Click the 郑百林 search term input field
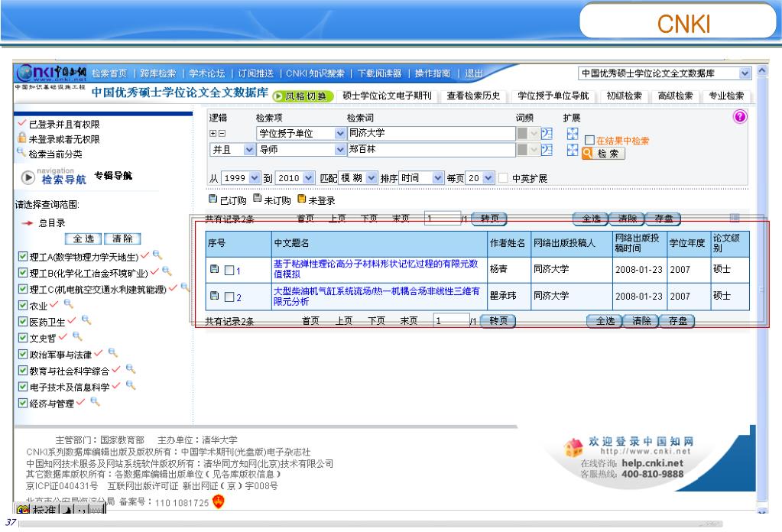The image size is (782, 532). point(431,149)
